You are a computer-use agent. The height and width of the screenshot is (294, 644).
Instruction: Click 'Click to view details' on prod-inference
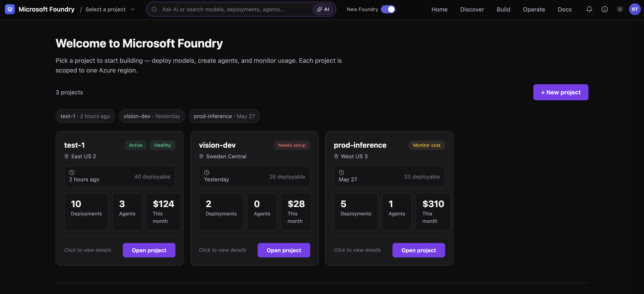tap(357, 250)
